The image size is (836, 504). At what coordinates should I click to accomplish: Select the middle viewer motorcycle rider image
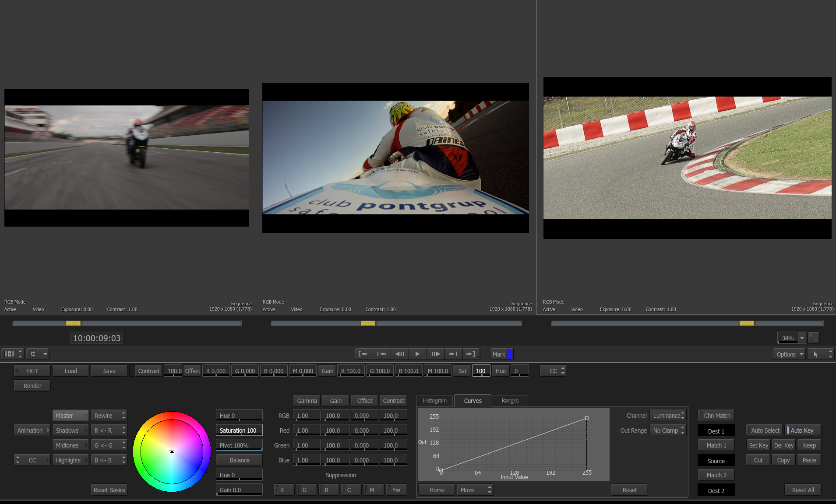(x=395, y=157)
